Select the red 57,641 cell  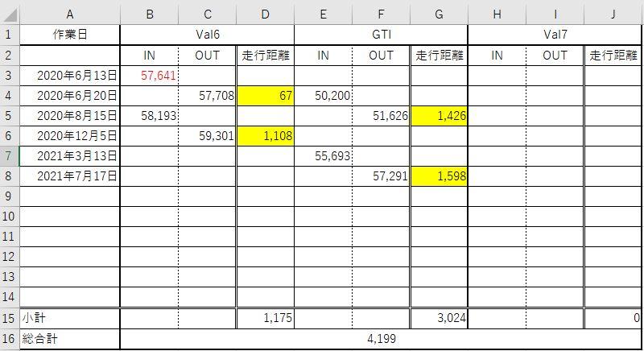(x=150, y=76)
